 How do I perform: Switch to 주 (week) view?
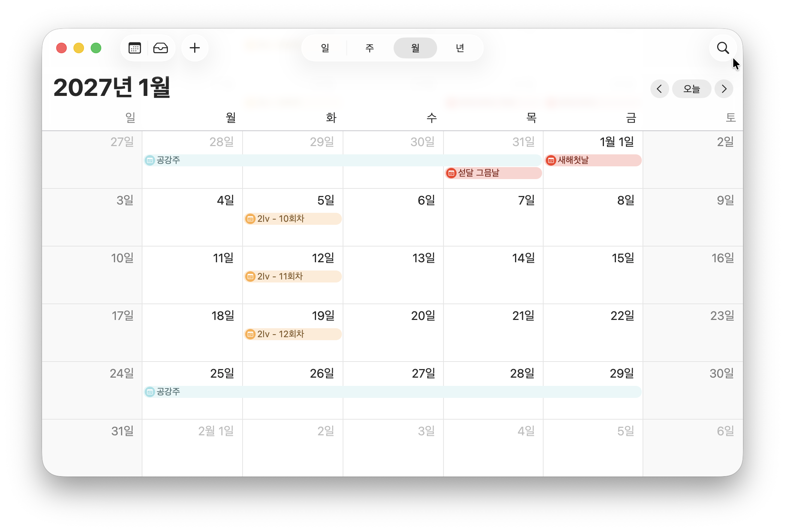(x=370, y=48)
